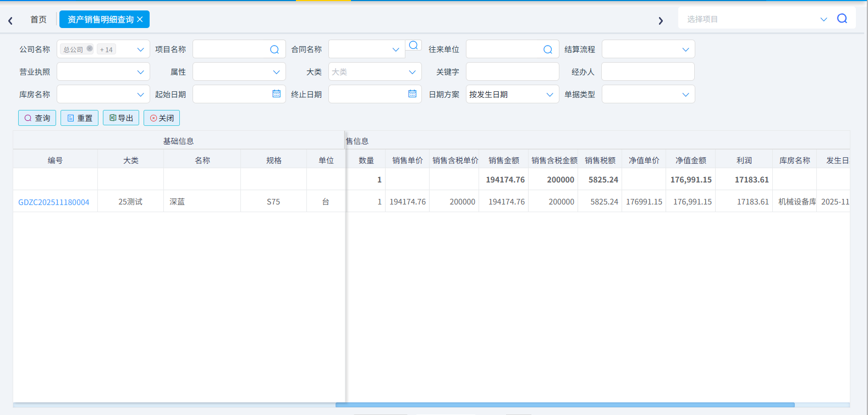This screenshot has width=868, height=415.
Task: Close the 资产销售明细查询 tab
Action: click(140, 19)
